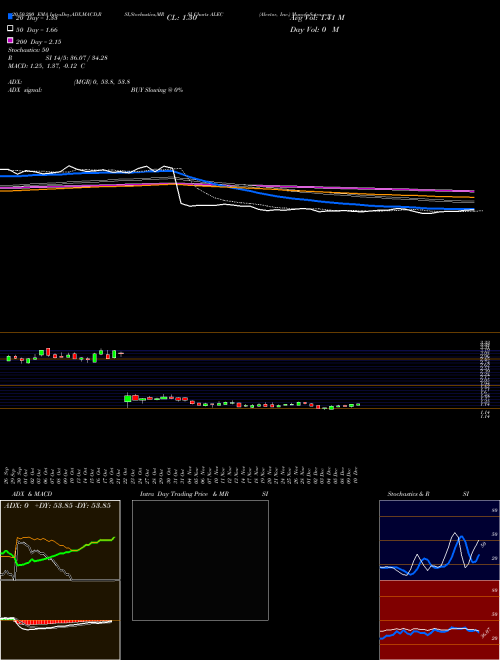Click the tall green candle after the price gap
Viewport: 500px width, 660px height.
(128, 398)
